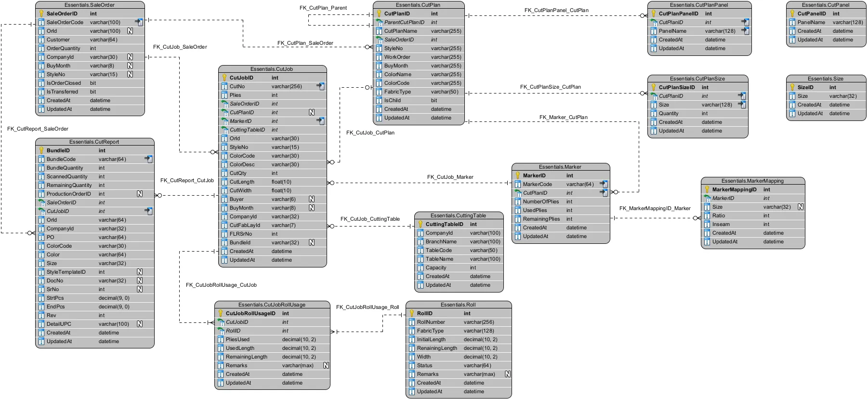Click the FK_CutJob_Marker relationship label

450,177
